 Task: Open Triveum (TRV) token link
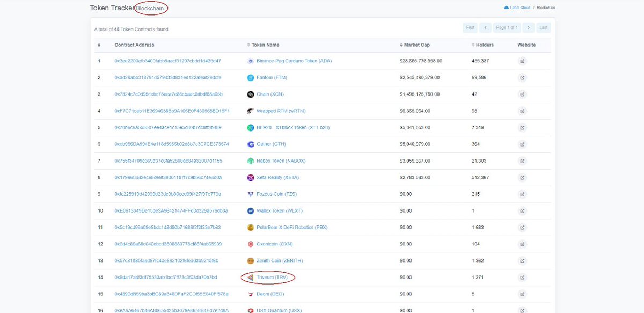pyautogui.click(x=272, y=278)
